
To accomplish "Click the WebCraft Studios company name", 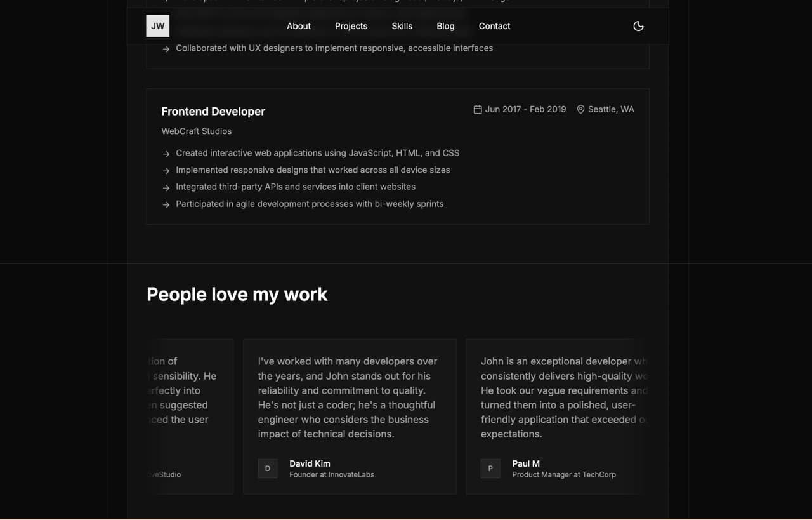I will [197, 131].
